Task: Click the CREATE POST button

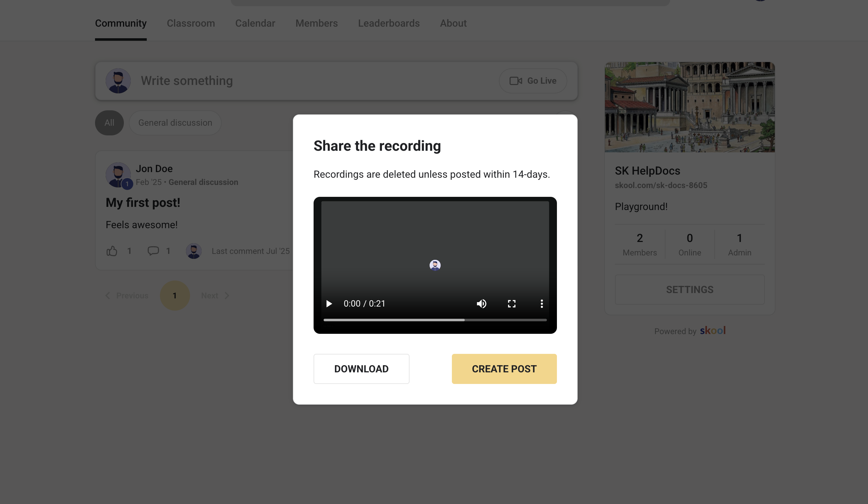Action: point(504,369)
